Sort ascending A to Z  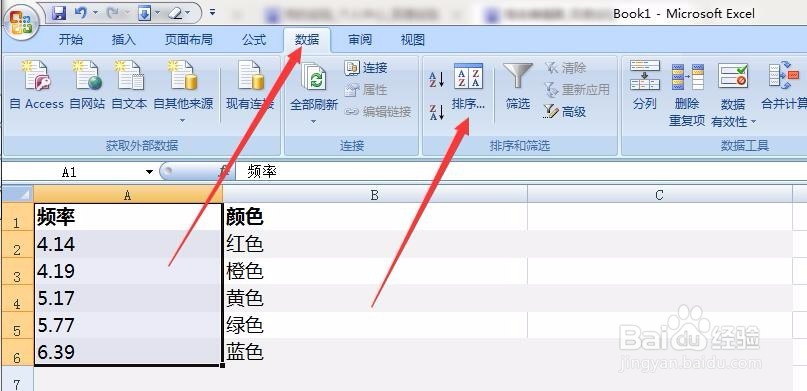pos(437,80)
